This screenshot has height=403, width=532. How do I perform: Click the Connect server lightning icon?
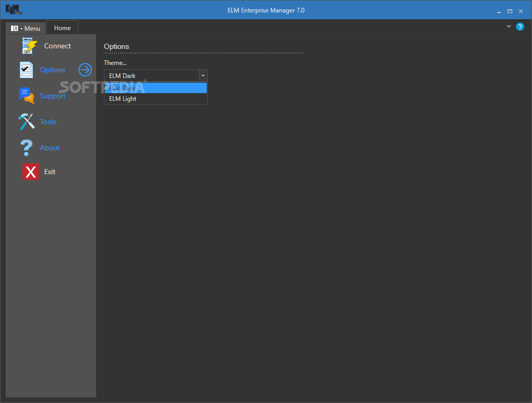pyautogui.click(x=30, y=46)
